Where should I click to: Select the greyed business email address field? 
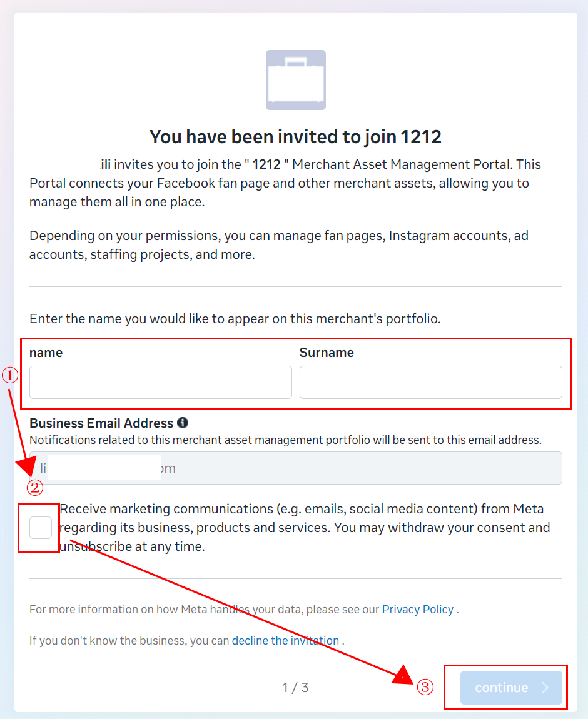click(296, 468)
